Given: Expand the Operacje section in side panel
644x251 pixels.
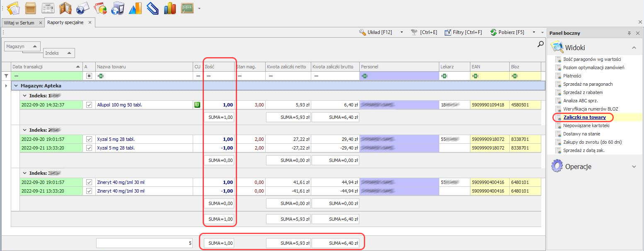Looking at the screenshot, I should pos(634,167).
